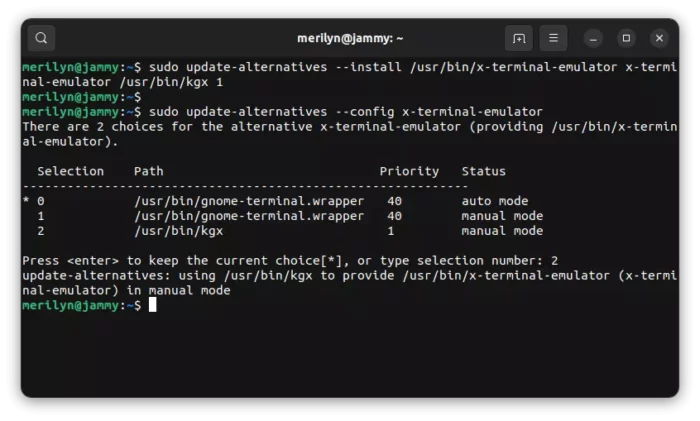Click priority value 1 in kgx row
700x421 pixels.
tap(391, 231)
